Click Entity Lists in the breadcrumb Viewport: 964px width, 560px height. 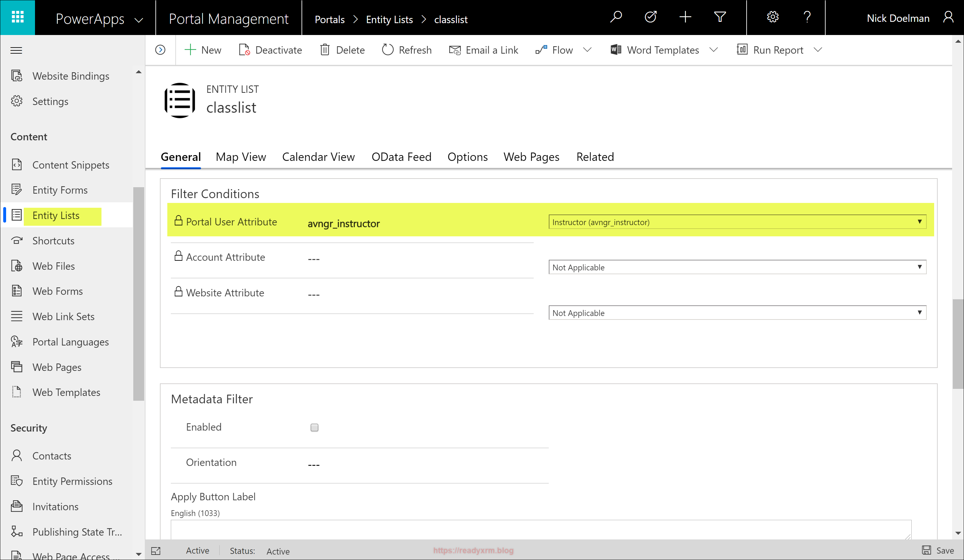click(389, 20)
